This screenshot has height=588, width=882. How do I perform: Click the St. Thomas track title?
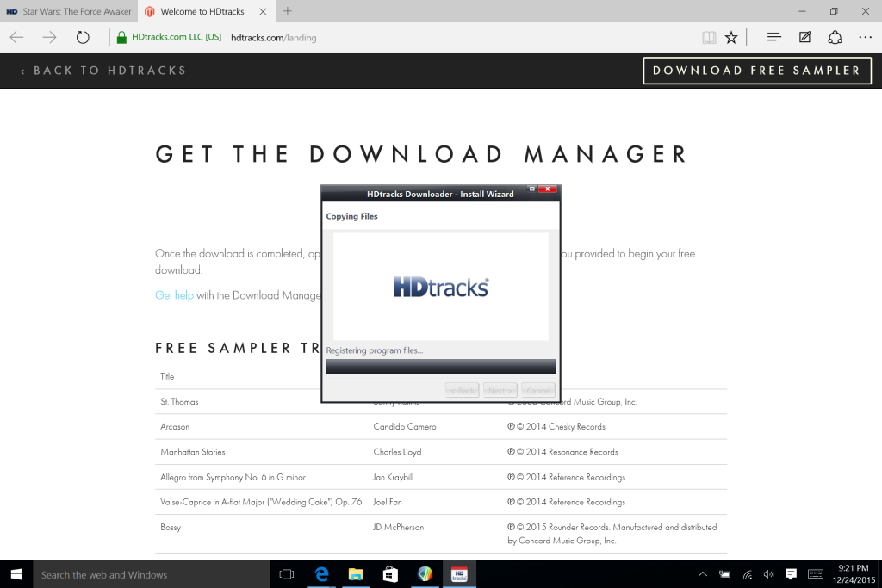point(179,401)
